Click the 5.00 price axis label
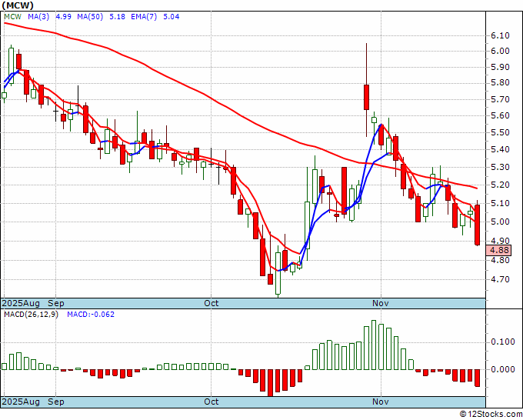Screen dimensions: 523x420 [500, 222]
